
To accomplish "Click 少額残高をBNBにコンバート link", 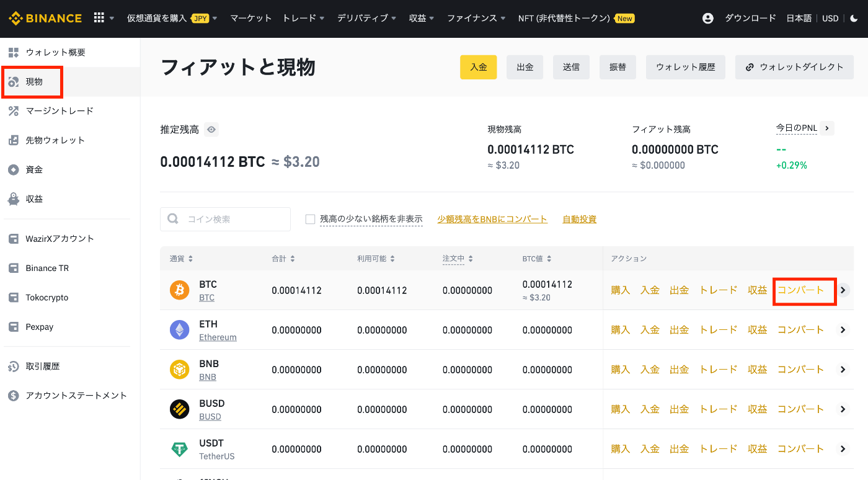I will (x=492, y=219).
